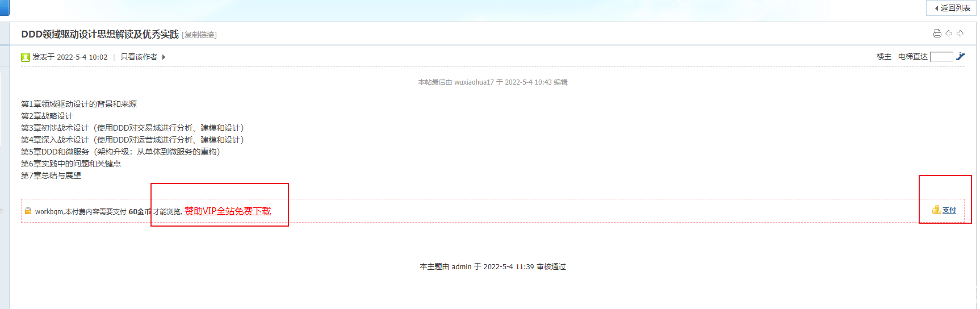Click the gold lock icon on paid content
The image size is (980, 309).
click(x=28, y=211)
